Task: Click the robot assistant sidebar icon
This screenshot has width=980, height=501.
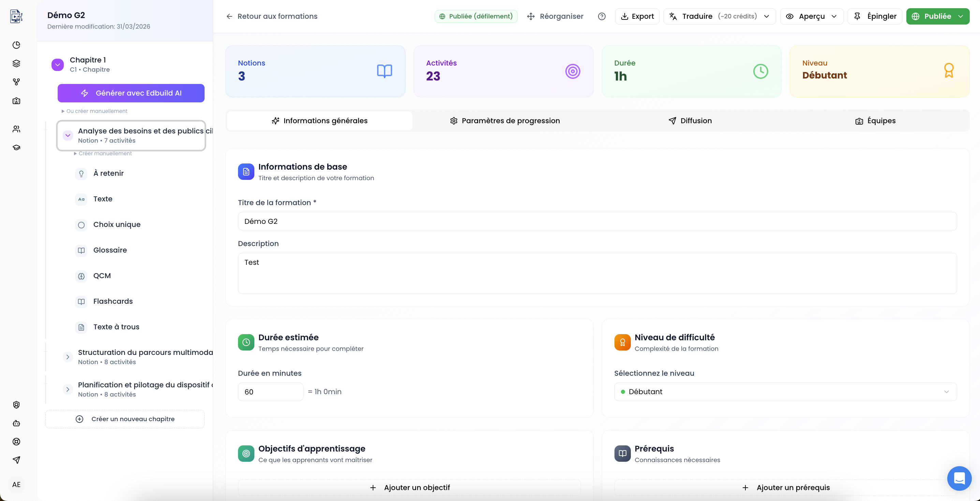Action: pyautogui.click(x=16, y=423)
